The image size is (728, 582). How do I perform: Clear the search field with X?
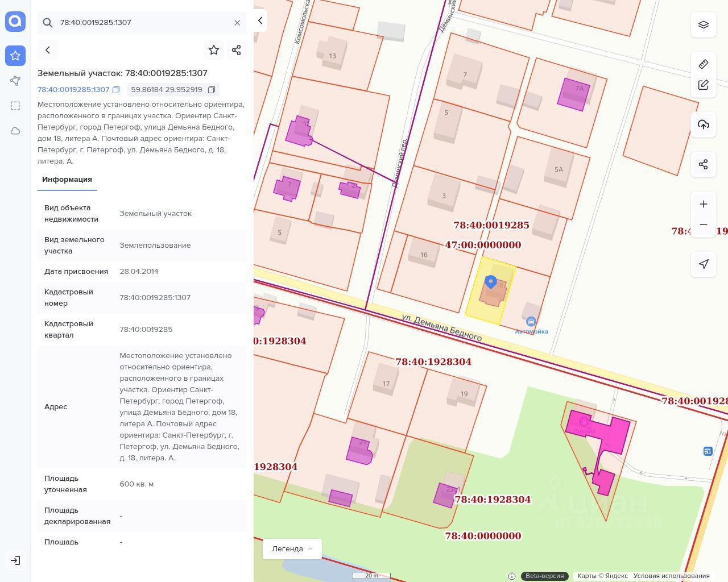coord(237,23)
